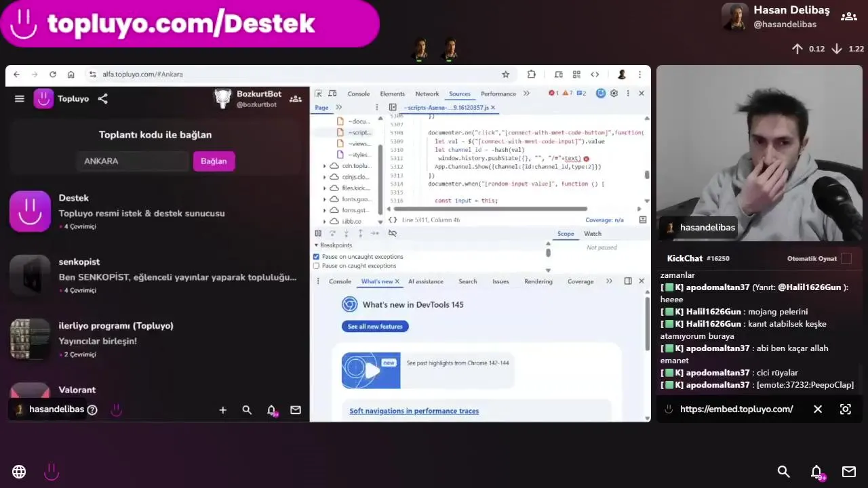Screen dimensions: 868x488
Task: Open the Performance tab
Action: click(498, 94)
